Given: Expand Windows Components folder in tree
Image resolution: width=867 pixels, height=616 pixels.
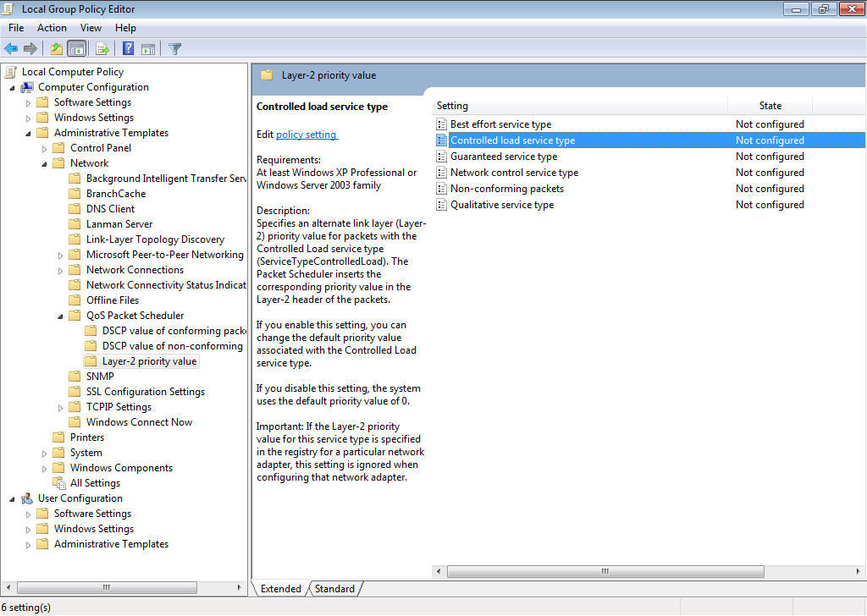Looking at the screenshot, I should click(44, 468).
